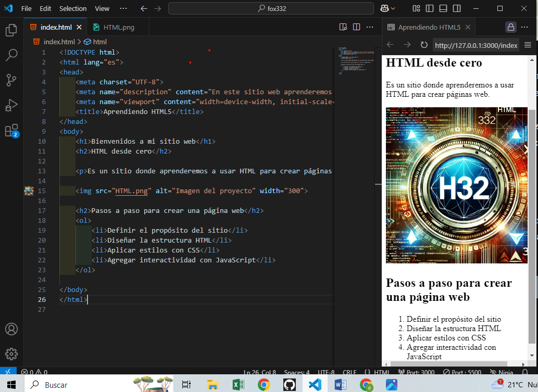The height and width of the screenshot is (392, 538).
Task: Close the Aprendiendo HTML5 preview tab
Action: (x=468, y=27)
